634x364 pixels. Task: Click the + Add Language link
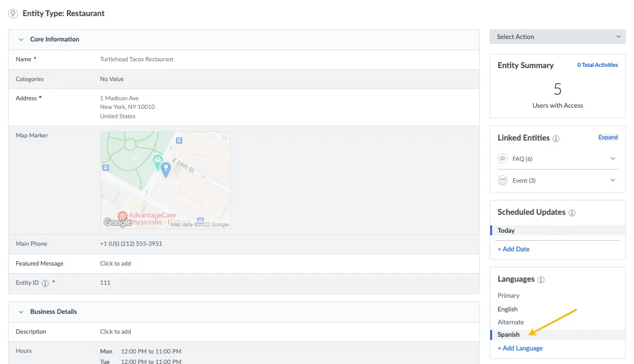coord(520,349)
